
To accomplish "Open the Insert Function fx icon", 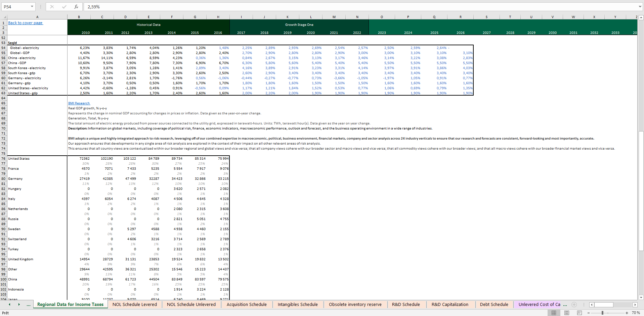I will [76, 7].
